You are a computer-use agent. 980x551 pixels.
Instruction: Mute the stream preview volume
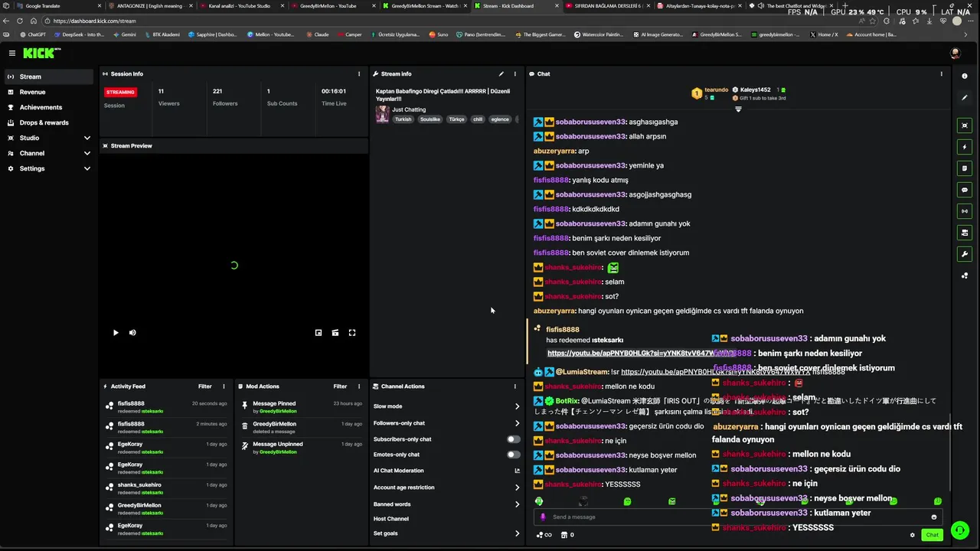[x=132, y=333]
